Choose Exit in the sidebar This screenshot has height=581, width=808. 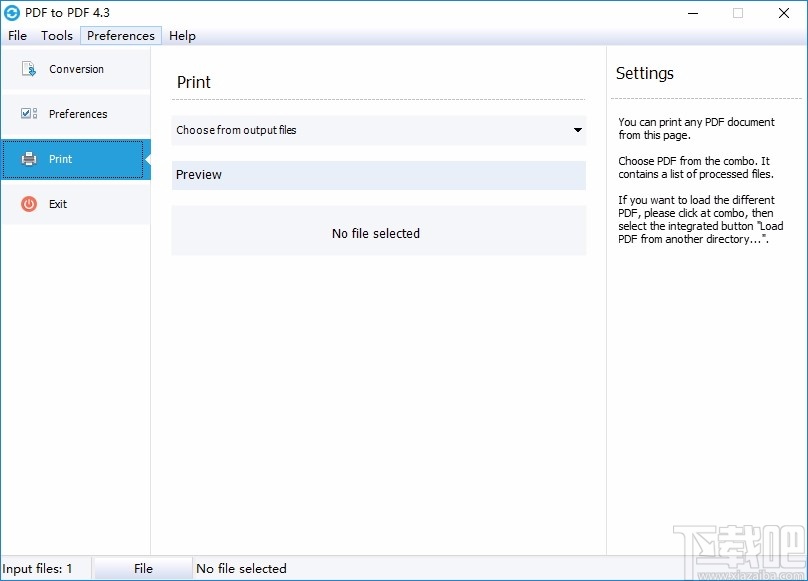76,204
